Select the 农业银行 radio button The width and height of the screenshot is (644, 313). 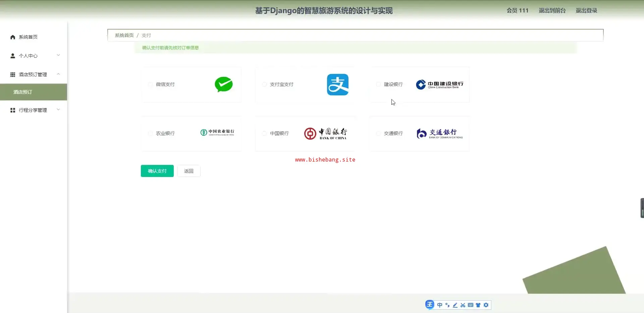[150, 133]
